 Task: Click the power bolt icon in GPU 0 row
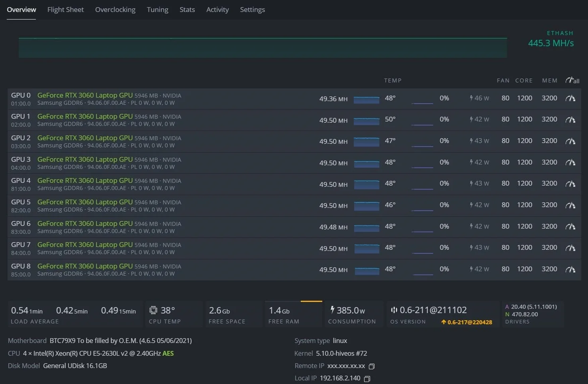point(471,98)
